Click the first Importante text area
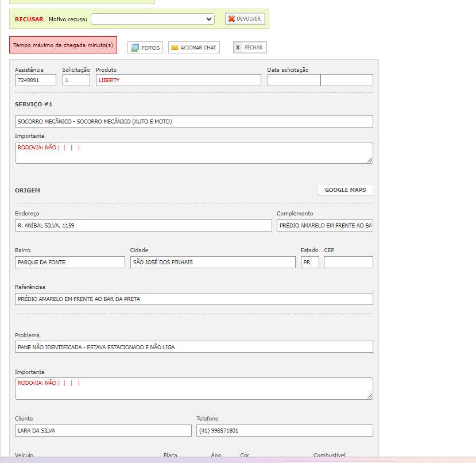 tap(194, 153)
